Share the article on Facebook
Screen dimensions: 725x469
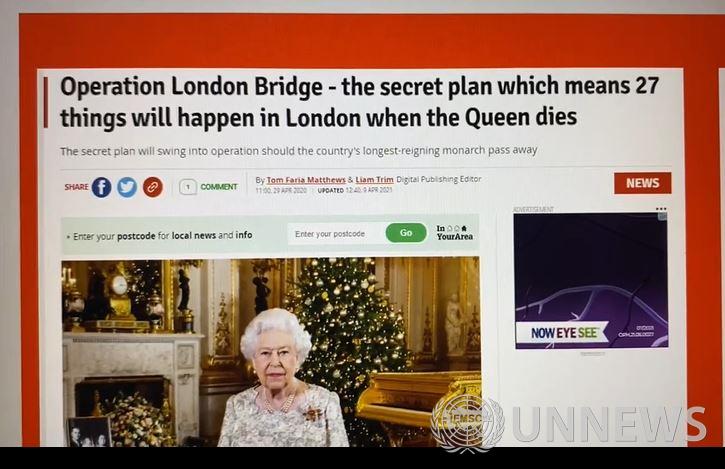101,187
